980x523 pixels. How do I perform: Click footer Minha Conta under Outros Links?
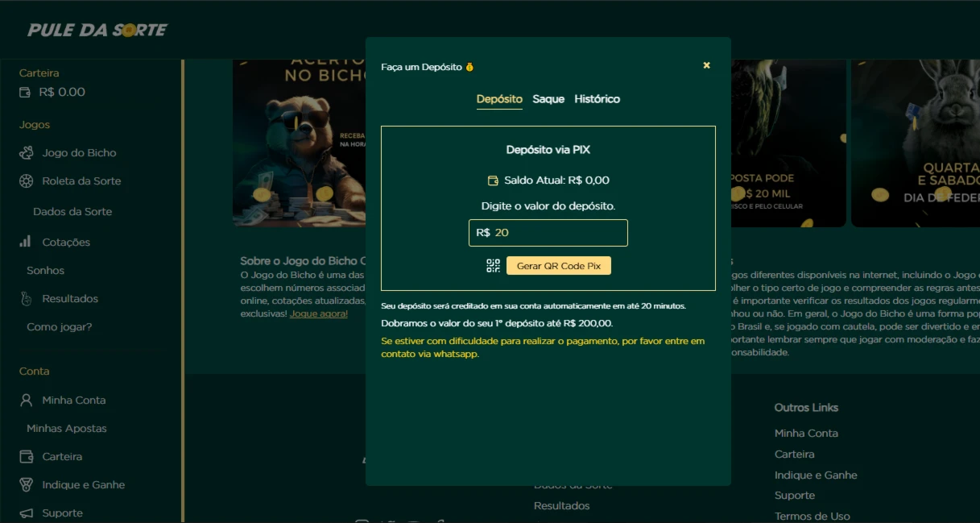click(x=806, y=433)
